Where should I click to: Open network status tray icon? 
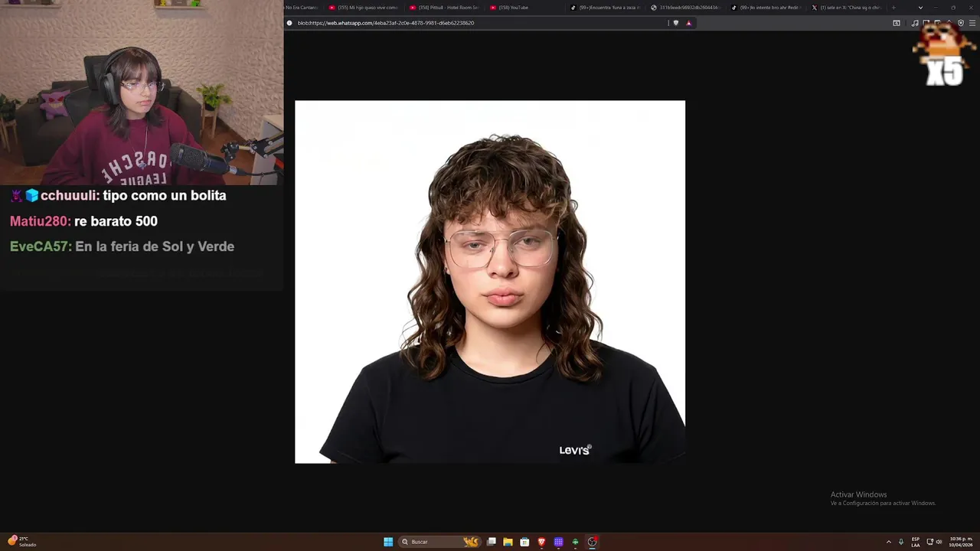click(x=930, y=542)
